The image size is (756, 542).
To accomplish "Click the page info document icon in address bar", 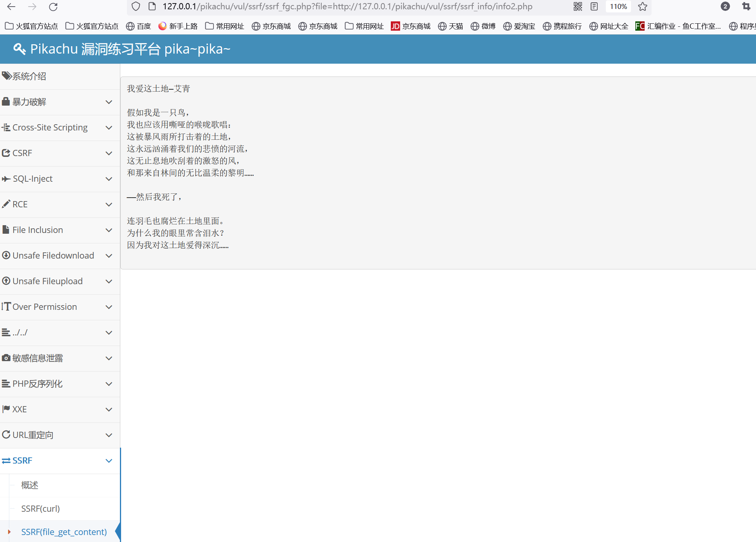I will pyautogui.click(x=152, y=7).
